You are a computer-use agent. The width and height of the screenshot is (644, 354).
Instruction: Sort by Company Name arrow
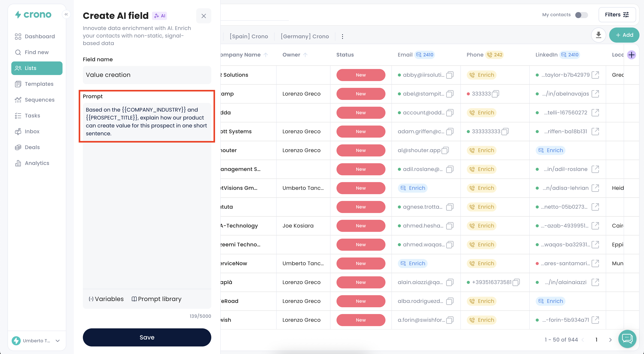coord(266,55)
